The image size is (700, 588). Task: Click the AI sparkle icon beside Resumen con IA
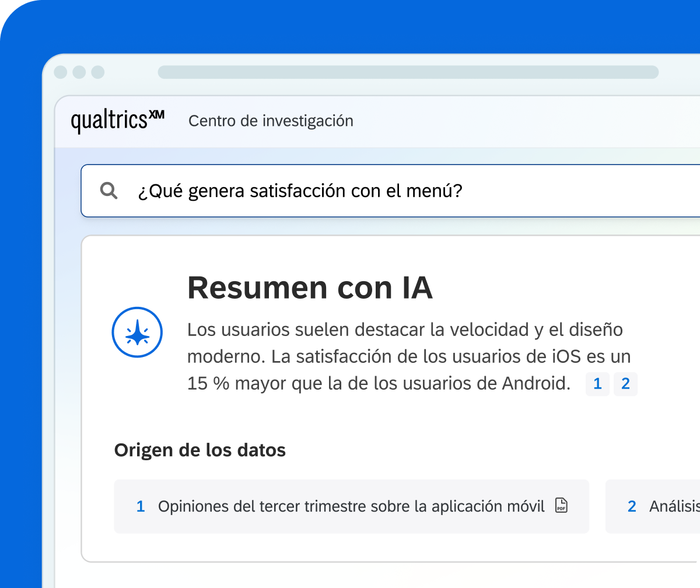pos(137,332)
